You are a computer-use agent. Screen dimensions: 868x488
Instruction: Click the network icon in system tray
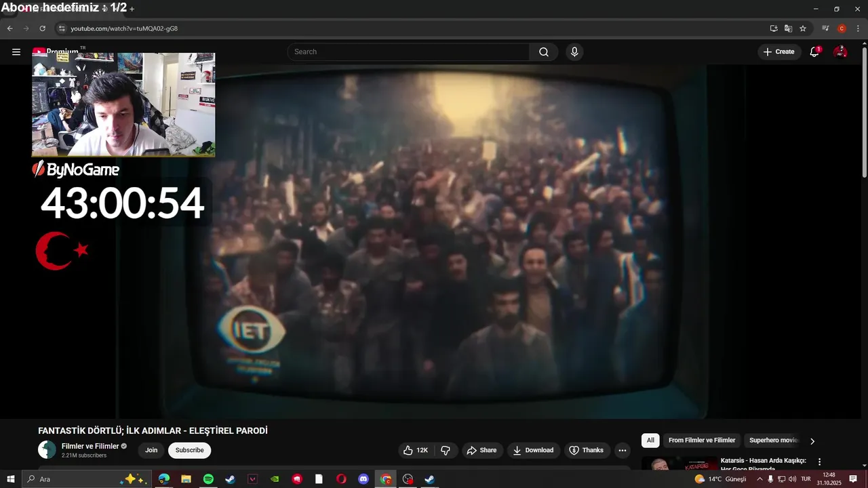coord(781,479)
